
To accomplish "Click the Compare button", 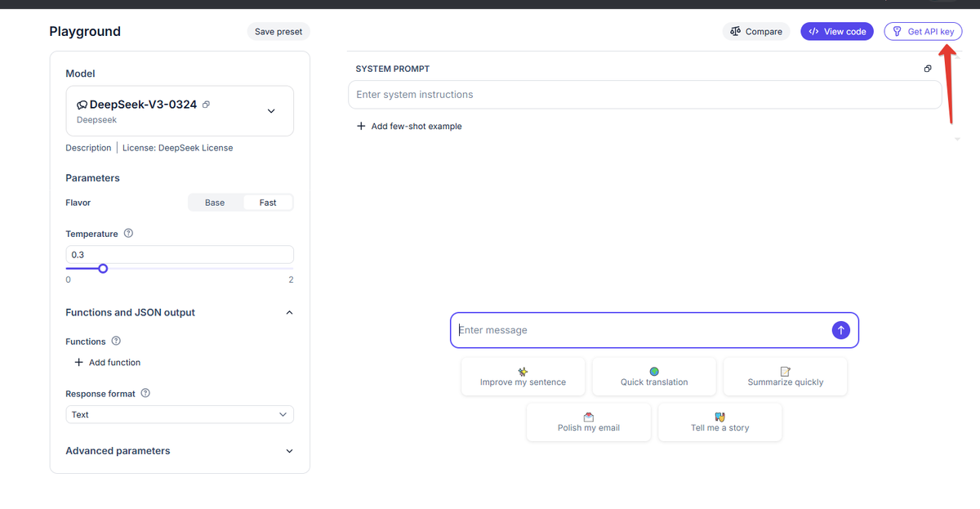I will 756,32.
